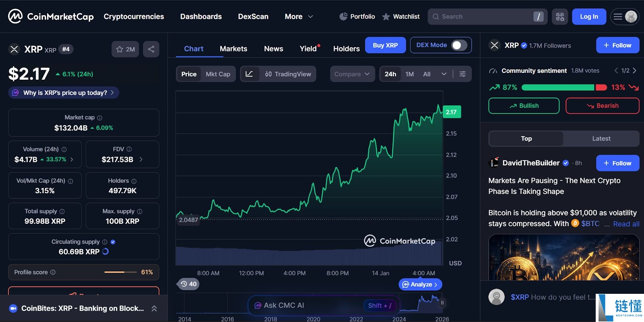Open the Watchlist star link
The image size is (644, 322).
click(400, 17)
